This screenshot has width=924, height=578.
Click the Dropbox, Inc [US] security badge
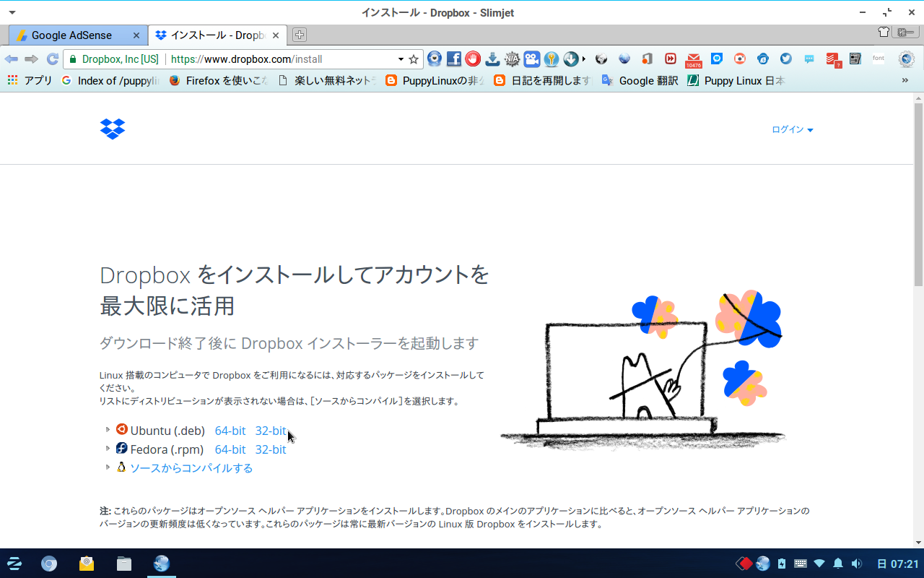113,59
